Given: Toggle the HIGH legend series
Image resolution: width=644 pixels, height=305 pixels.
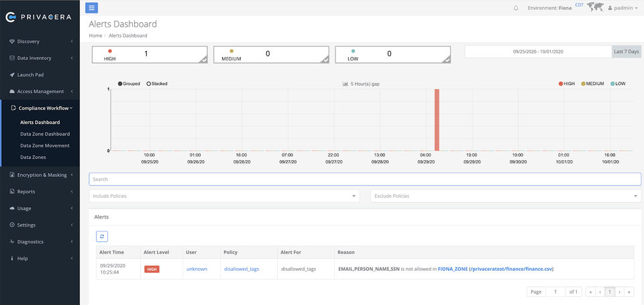Looking at the screenshot, I should (x=566, y=84).
